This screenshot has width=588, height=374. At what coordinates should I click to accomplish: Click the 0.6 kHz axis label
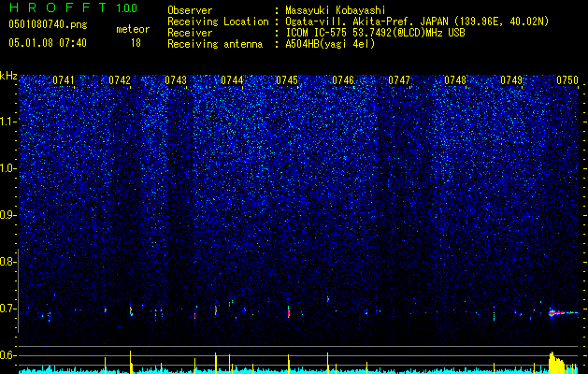7,355
